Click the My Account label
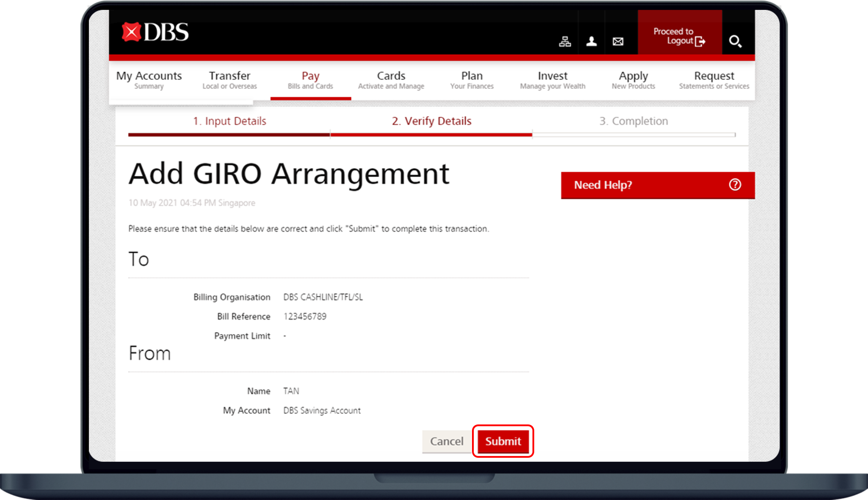Screen dimensions: 868x500 247,411
